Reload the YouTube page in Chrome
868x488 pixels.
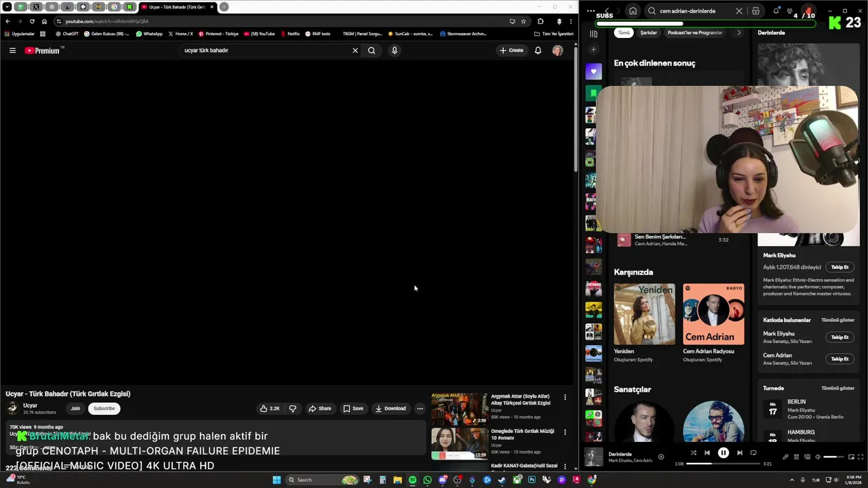[x=32, y=21]
